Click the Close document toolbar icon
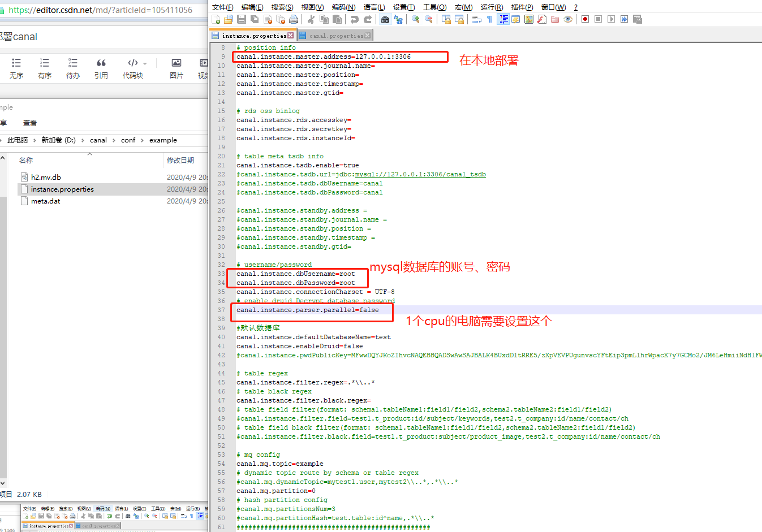Screen dimensions: 762x532 tap(268, 19)
